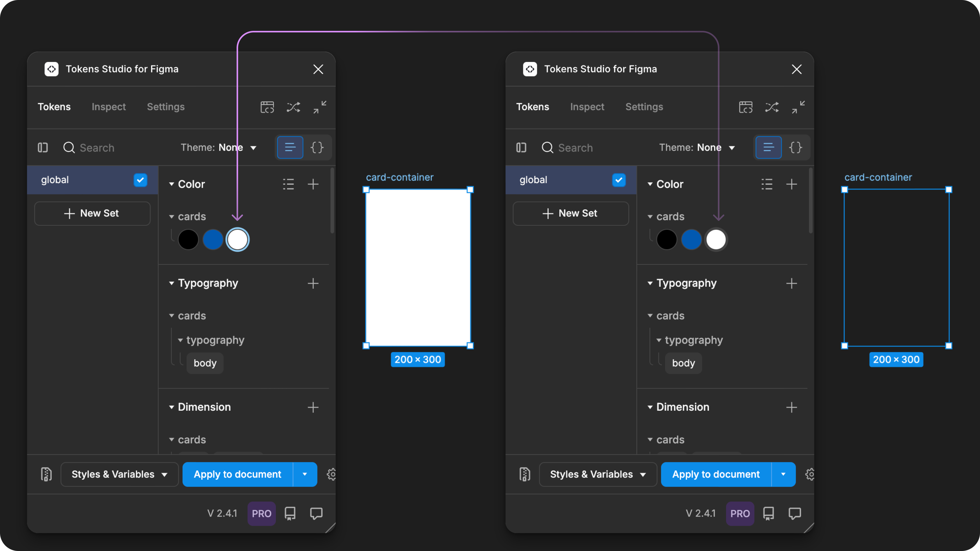Screen dimensions: 980x551
Task: Uncheck the global set in right panel
Action: pyautogui.click(x=619, y=180)
